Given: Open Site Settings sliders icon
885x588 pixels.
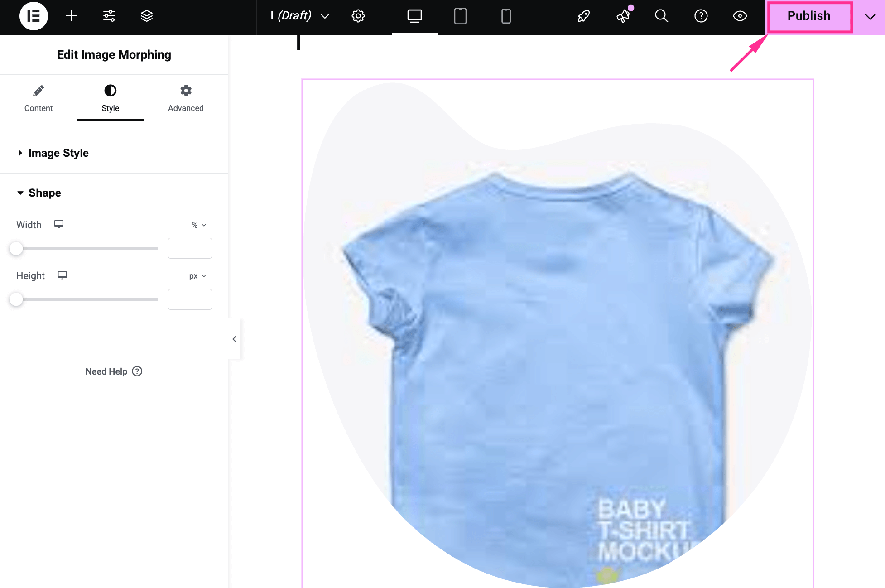Looking at the screenshot, I should tap(109, 16).
